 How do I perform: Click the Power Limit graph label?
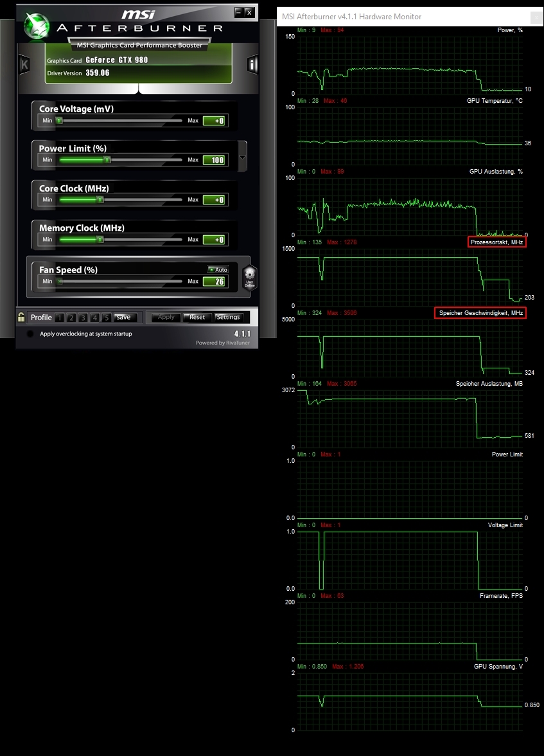(x=507, y=454)
